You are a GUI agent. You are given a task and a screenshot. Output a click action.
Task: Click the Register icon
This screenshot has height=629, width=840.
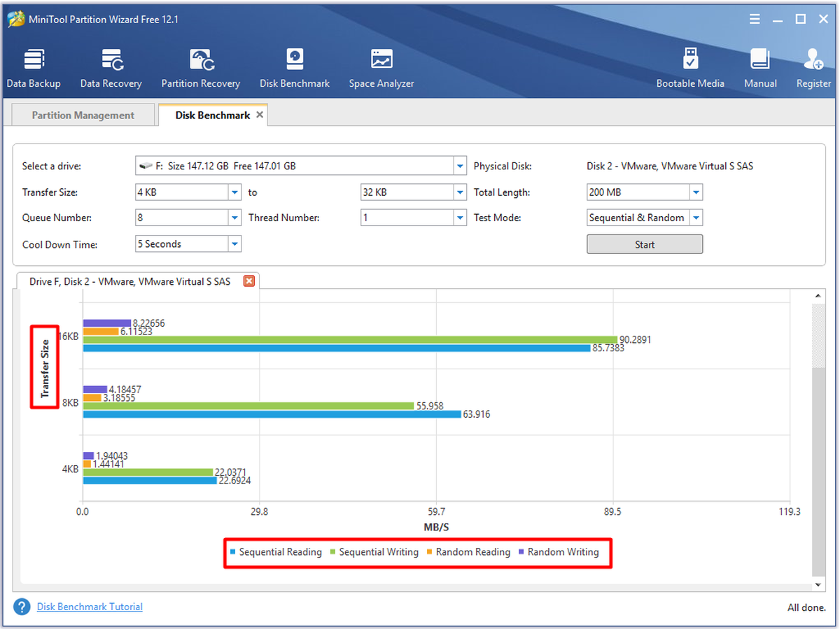tap(813, 69)
